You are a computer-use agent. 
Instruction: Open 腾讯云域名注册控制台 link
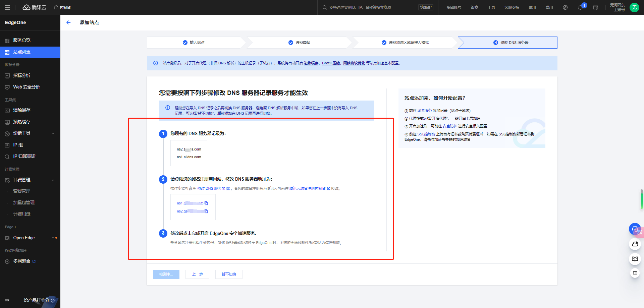tap(310, 188)
